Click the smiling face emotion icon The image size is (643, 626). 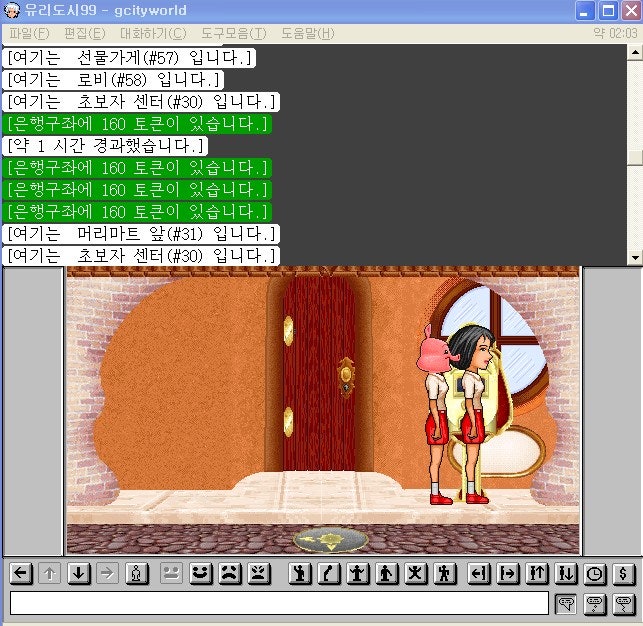coord(201,574)
